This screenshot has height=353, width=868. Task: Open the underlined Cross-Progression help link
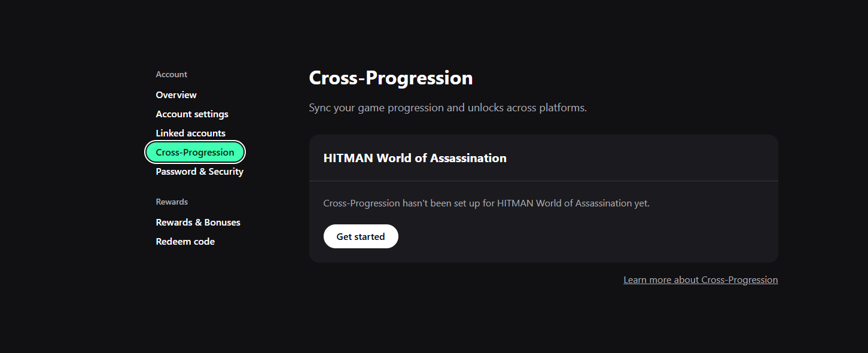click(701, 280)
